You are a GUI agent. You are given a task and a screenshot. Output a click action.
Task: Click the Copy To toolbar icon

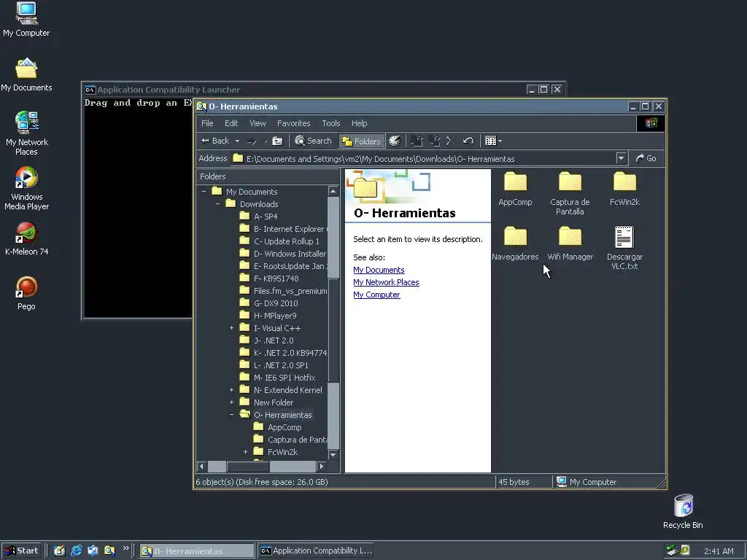click(434, 141)
